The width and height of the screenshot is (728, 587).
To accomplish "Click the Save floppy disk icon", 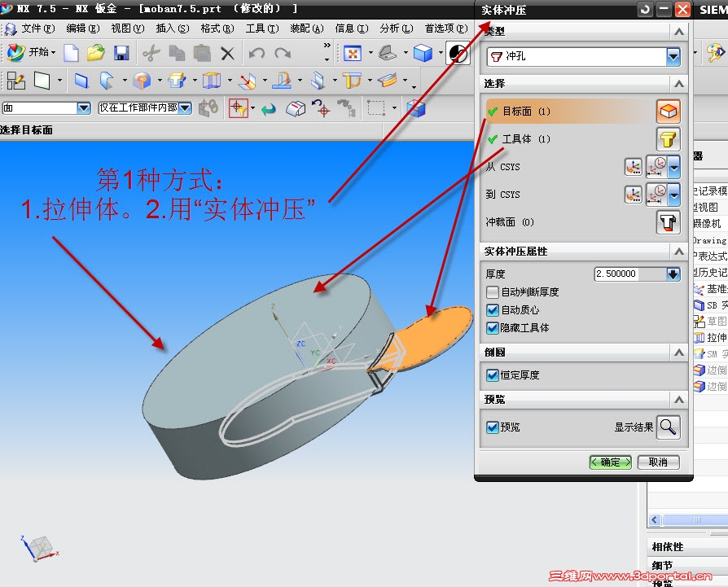I will coord(121,53).
